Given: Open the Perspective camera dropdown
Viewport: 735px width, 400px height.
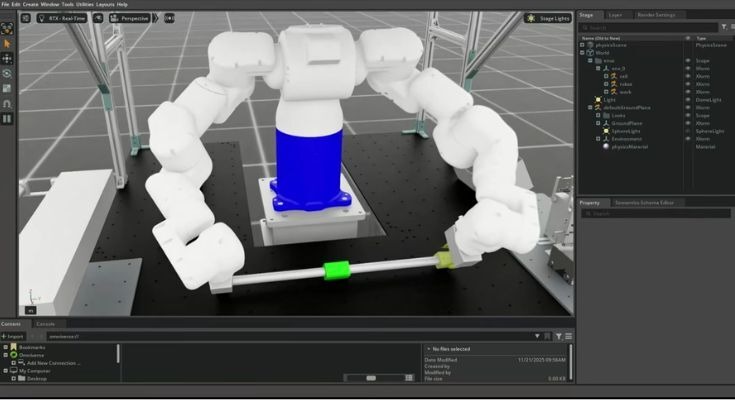Looking at the screenshot, I should click(x=132, y=18).
